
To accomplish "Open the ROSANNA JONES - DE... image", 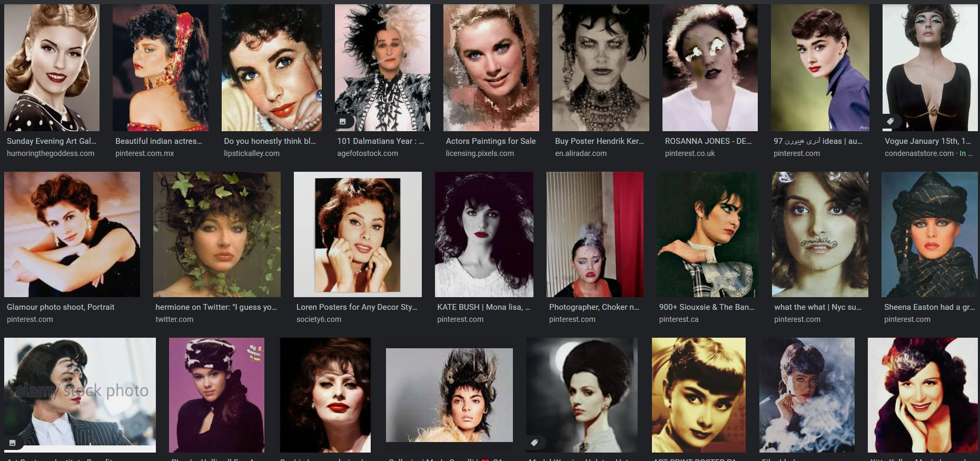I will point(710,67).
